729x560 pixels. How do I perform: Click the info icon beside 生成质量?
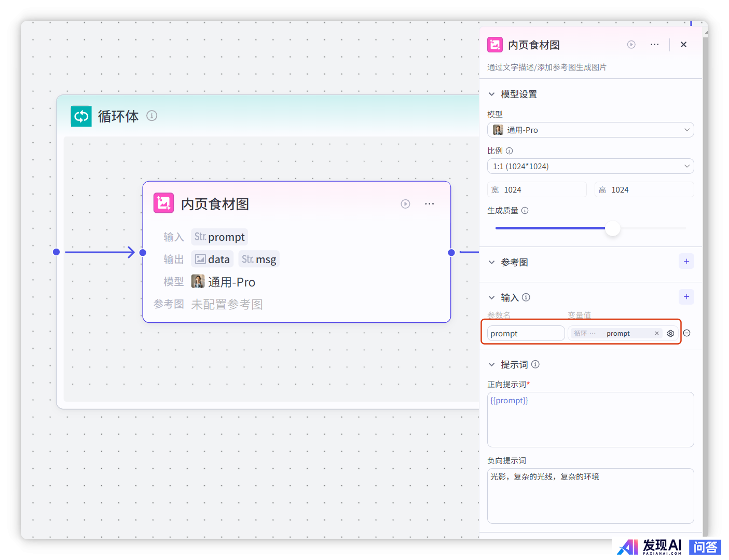point(525,211)
